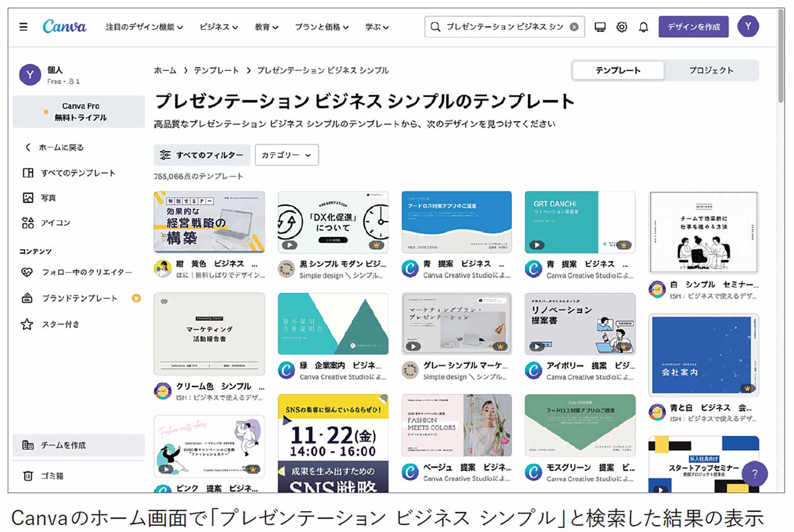Expand 注目のデザイン機能 menu
The width and height of the screenshot is (794, 532).
point(144,27)
